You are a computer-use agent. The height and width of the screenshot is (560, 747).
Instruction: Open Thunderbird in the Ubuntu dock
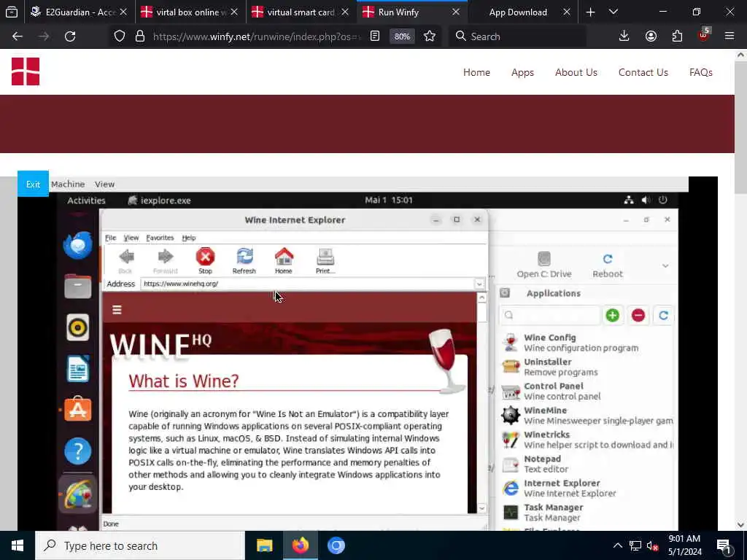(x=77, y=245)
